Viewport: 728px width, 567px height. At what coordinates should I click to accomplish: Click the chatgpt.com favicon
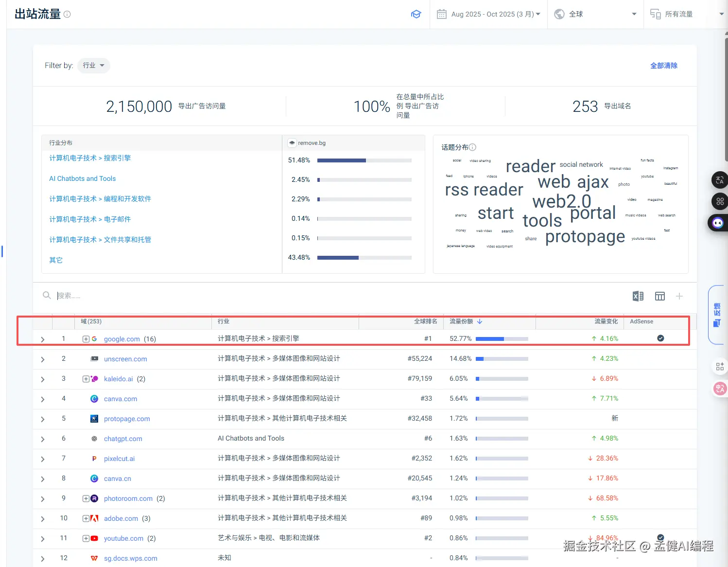click(x=94, y=439)
